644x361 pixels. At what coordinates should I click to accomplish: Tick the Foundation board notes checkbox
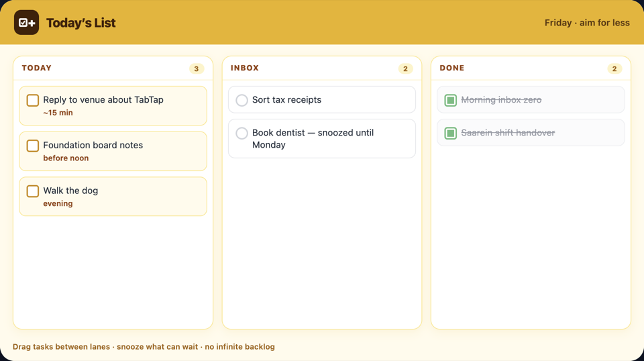(x=33, y=146)
